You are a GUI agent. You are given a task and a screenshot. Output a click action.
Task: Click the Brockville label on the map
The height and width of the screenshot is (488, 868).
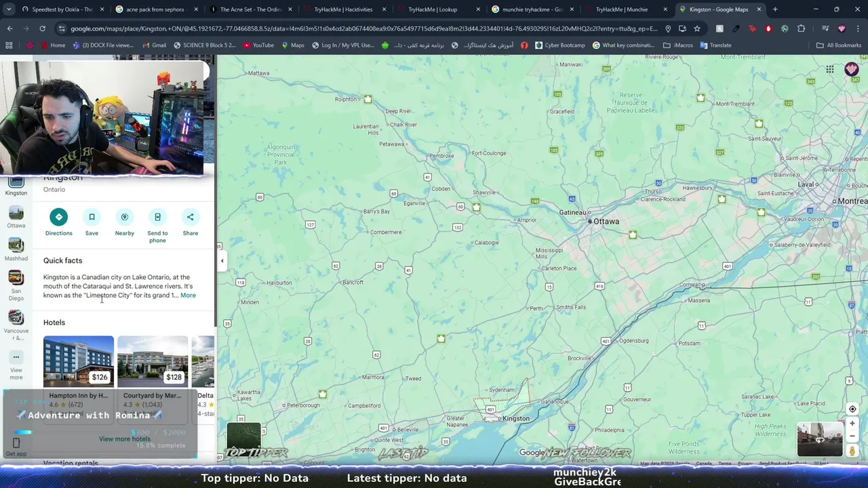coord(580,358)
